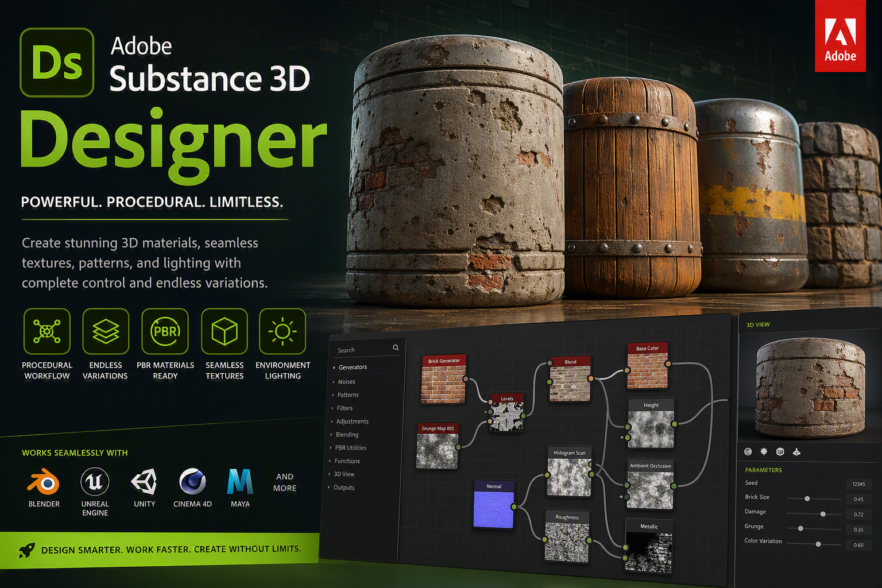The image size is (882, 588).
Task: Click the 3D preview cylinder in 3D View
Action: point(810,388)
